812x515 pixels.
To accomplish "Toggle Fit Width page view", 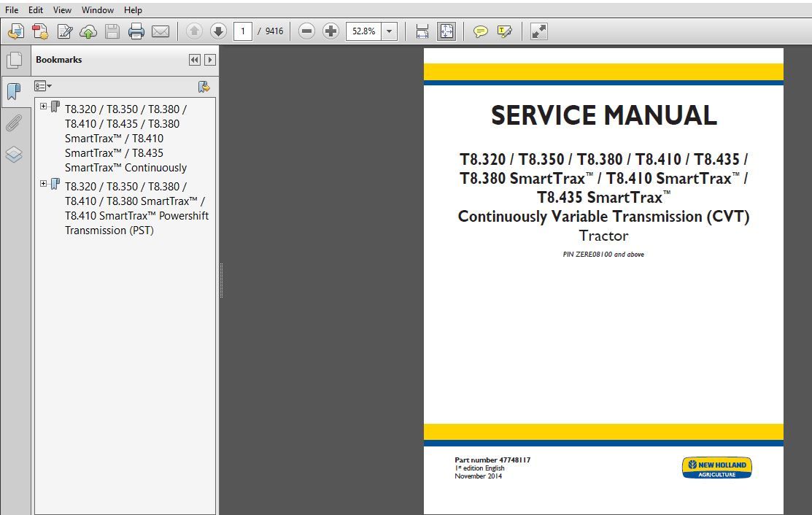I will click(422, 31).
